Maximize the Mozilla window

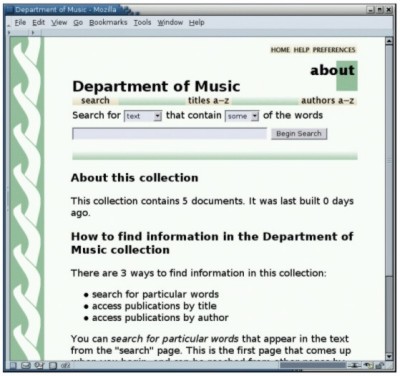click(380, 10)
